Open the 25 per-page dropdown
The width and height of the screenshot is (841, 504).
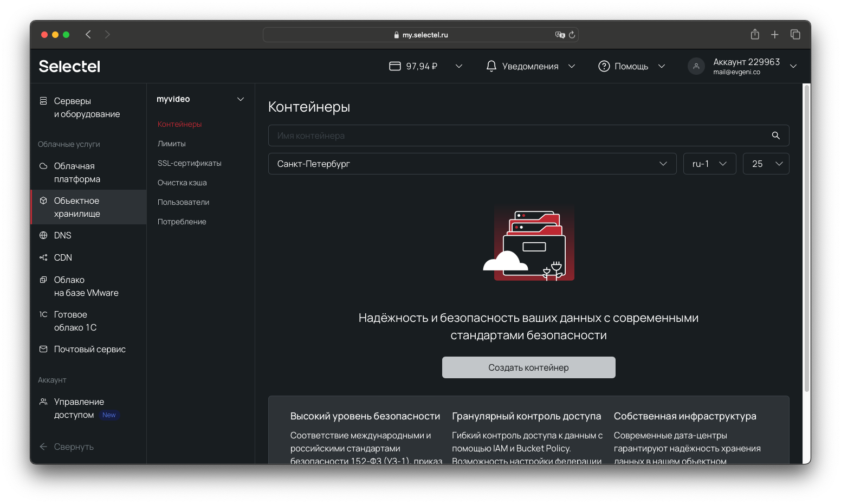[766, 164]
